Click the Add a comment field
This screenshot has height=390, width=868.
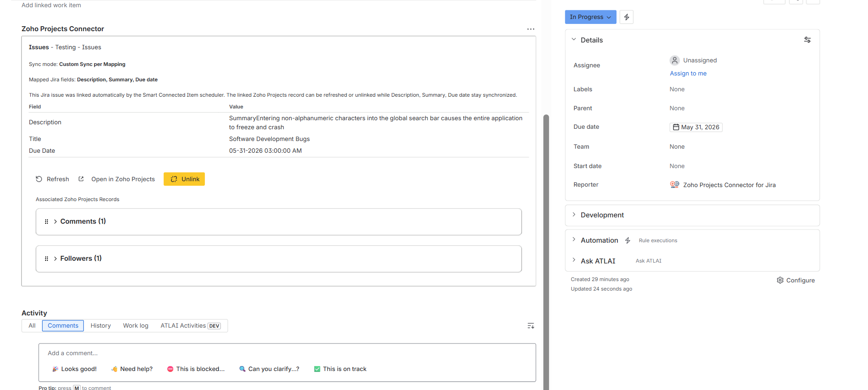click(287, 353)
